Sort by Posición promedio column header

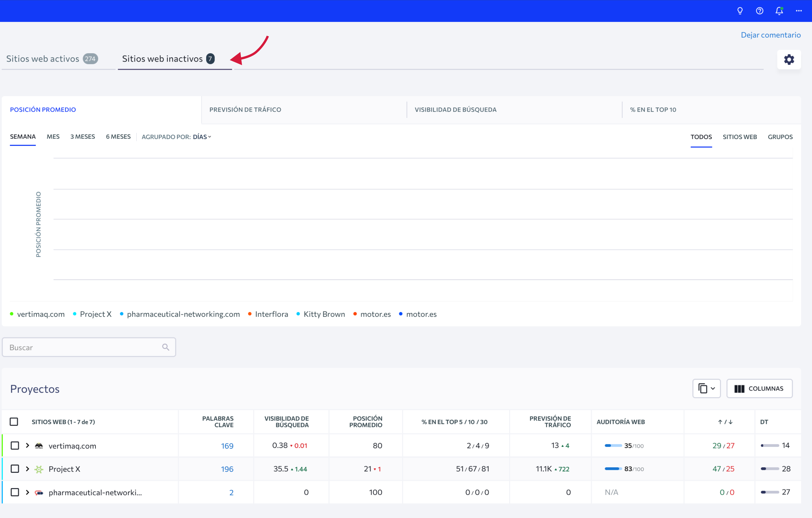point(365,422)
